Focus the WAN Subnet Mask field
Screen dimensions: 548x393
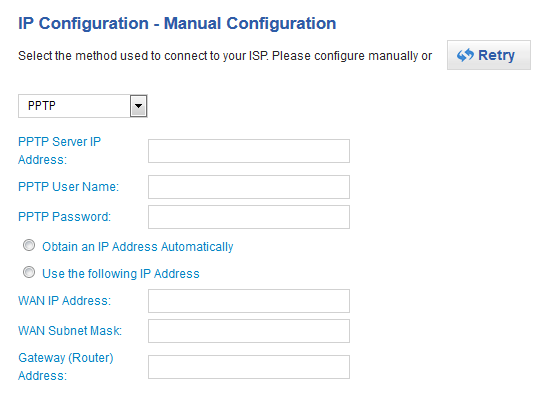coord(248,331)
